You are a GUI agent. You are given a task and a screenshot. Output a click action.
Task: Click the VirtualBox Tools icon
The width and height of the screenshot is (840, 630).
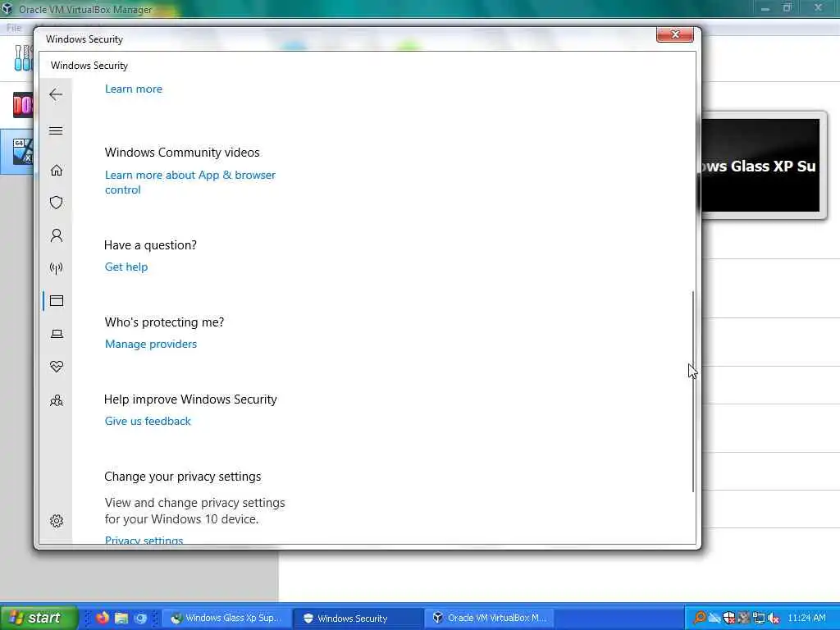coord(23,58)
